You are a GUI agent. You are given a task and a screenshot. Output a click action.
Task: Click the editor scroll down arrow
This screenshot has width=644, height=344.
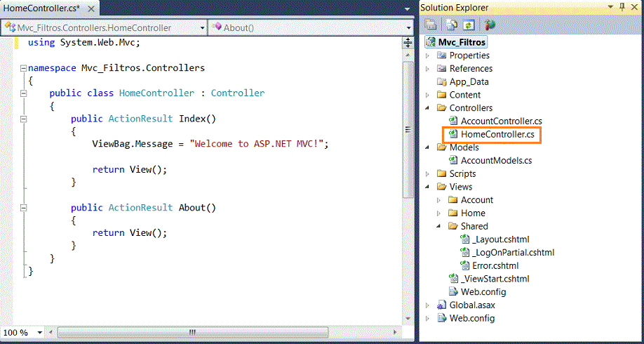[408, 319]
